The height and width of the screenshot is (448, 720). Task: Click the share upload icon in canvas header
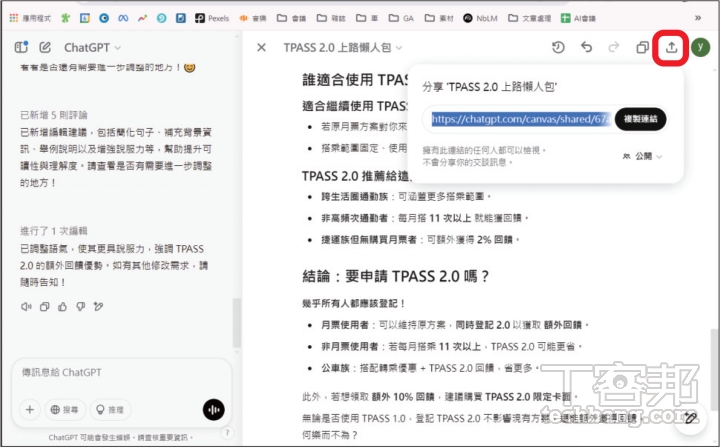671,47
